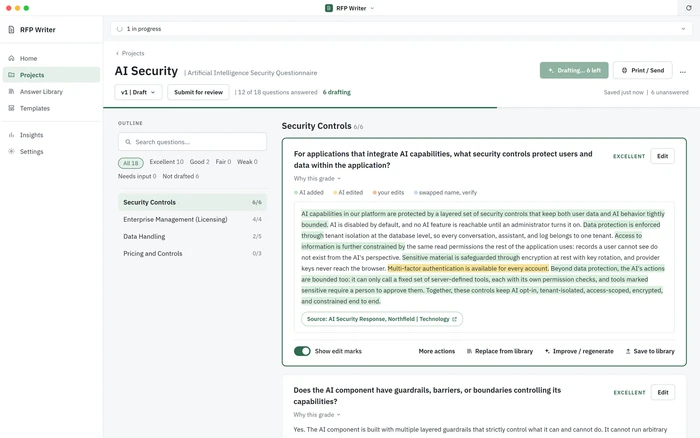Click the swapped name, verify legend
Screen dimensions: 700x438
(446, 192)
